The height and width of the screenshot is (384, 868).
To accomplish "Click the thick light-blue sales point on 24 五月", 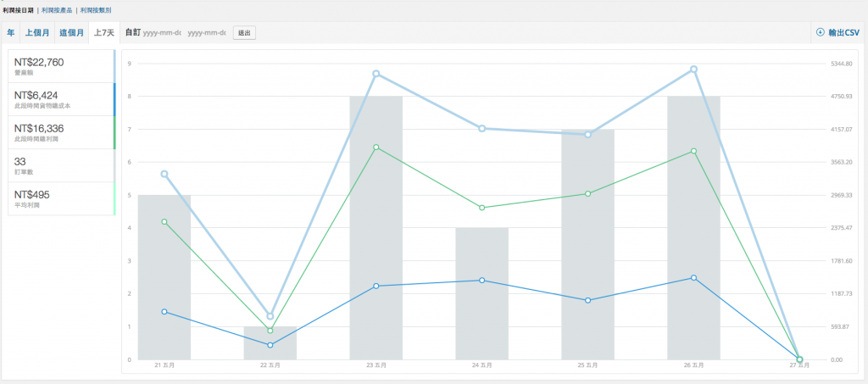I will coord(482,128).
